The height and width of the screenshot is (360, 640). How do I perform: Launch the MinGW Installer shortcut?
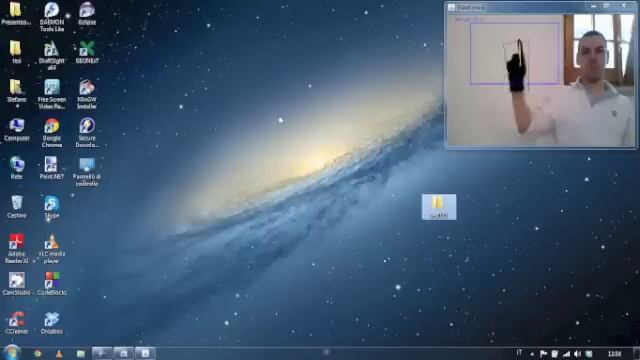[x=87, y=94]
